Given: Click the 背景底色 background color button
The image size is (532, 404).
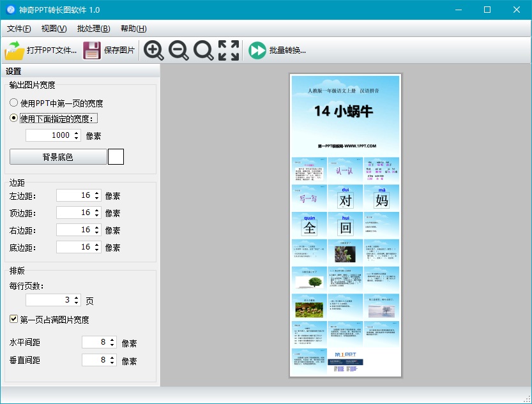Looking at the screenshot, I should 58,156.
